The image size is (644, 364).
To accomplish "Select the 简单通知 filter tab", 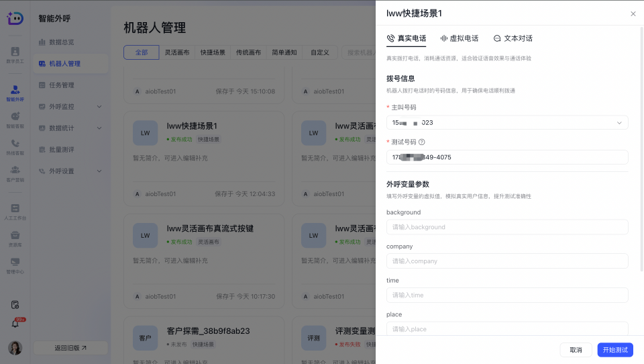I will (x=284, y=52).
